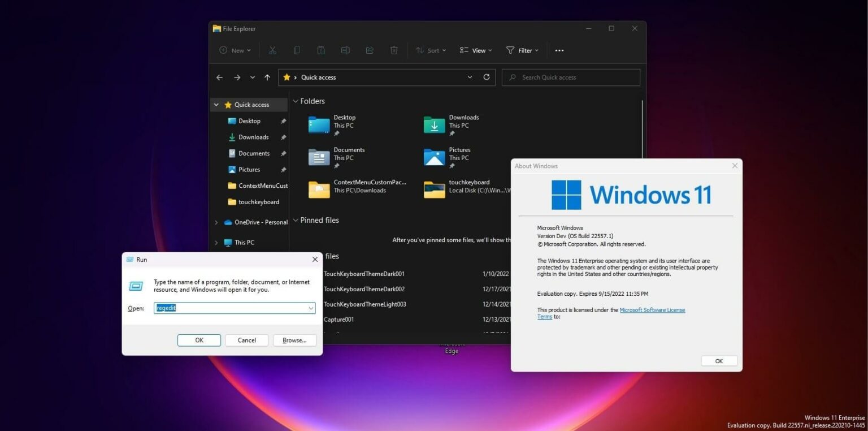This screenshot has width=868, height=431.
Task: Unpin Pictures from Quick access
Action: coord(284,169)
